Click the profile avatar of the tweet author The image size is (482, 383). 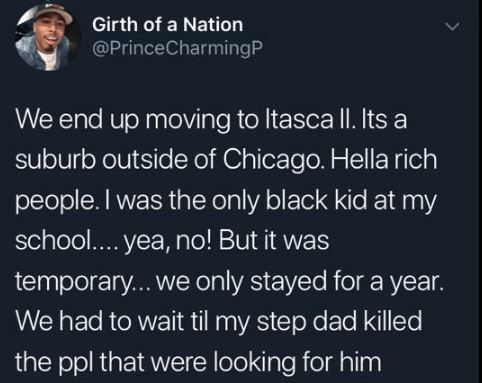(47, 37)
